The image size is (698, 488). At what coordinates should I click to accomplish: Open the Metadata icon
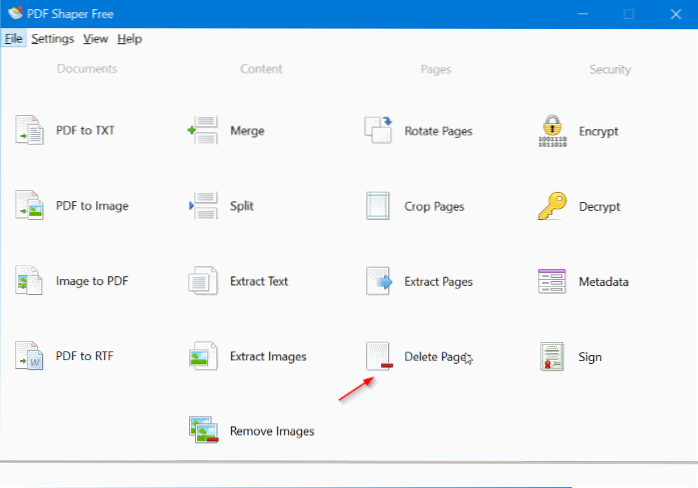coord(552,281)
